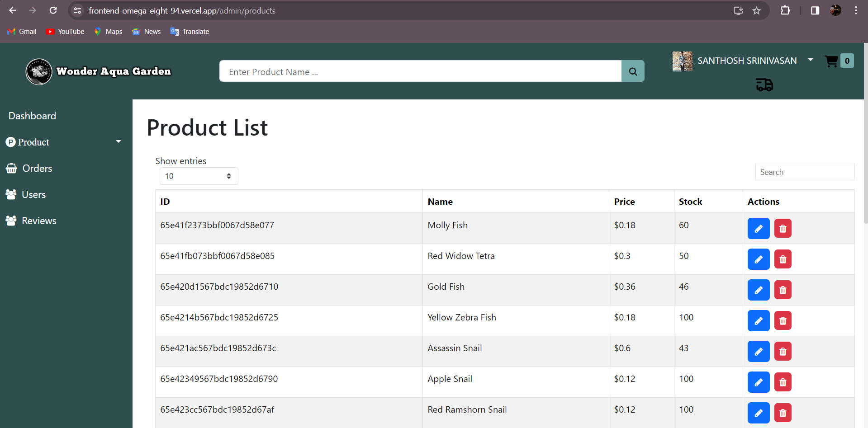Open Dashboard in the sidebar
The height and width of the screenshot is (428, 868).
pos(32,116)
